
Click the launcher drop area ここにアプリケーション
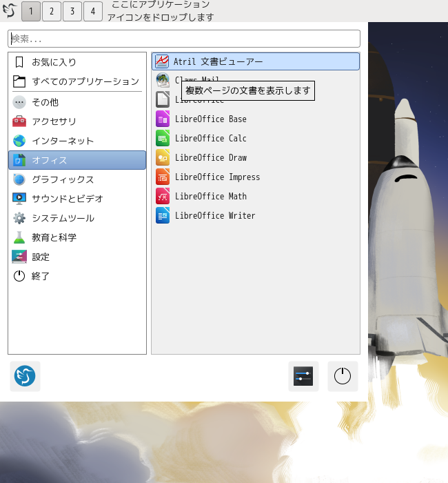161,11
